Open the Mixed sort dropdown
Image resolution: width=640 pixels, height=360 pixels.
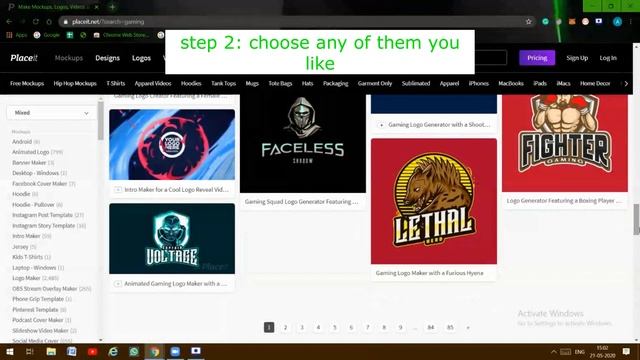51,113
